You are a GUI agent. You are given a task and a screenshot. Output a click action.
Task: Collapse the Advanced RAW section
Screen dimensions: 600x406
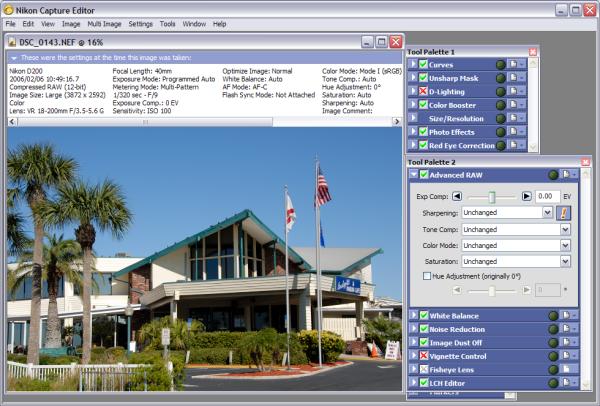tap(413, 174)
